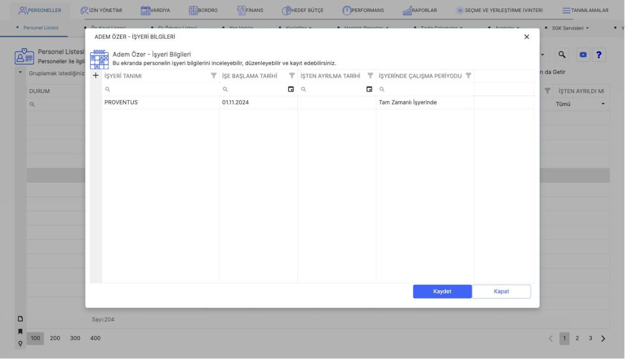Click the bookmark icon in left sidebar
The image size is (630, 364).
pyautogui.click(x=21, y=330)
